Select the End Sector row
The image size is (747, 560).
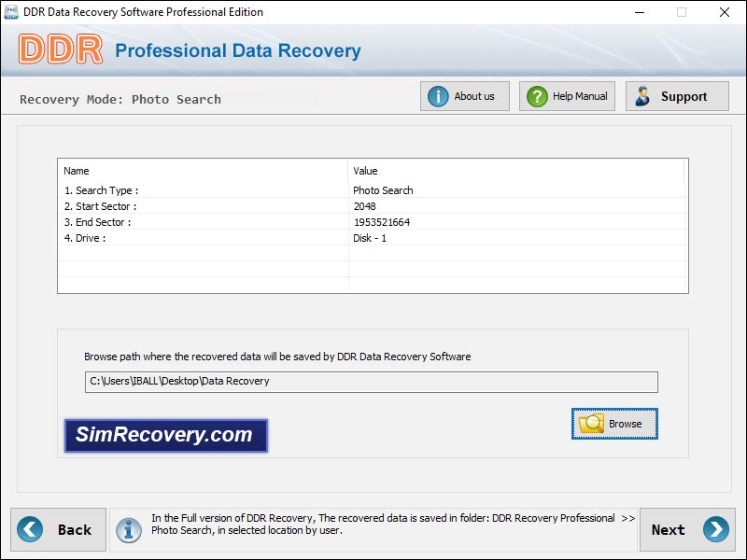coord(373,222)
